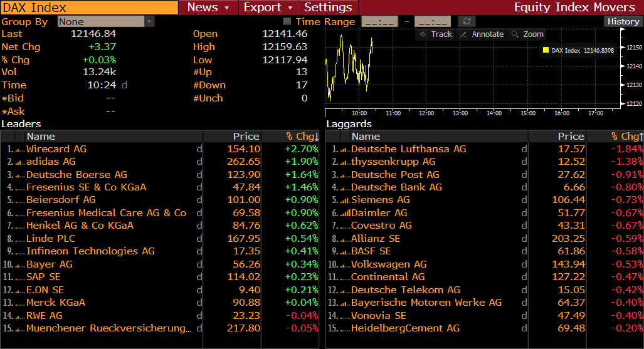Image resolution: width=644 pixels, height=349 pixels.
Task: Click the chart refresh icon
Action: click(467, 21)
